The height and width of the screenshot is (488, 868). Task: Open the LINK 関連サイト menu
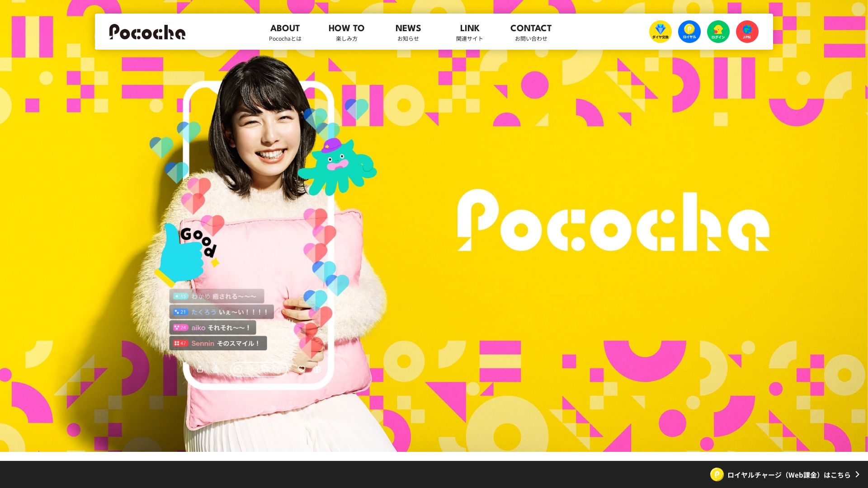(x=469, y=32)
